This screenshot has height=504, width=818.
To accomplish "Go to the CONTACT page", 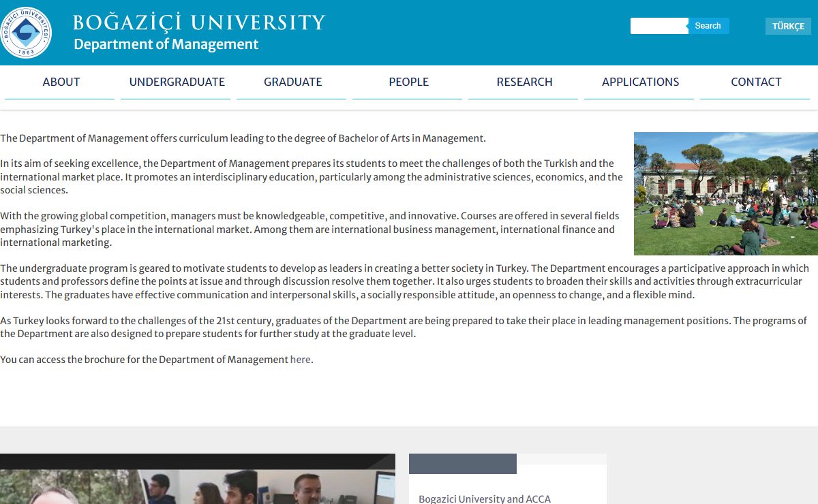I will click(756, 82).
